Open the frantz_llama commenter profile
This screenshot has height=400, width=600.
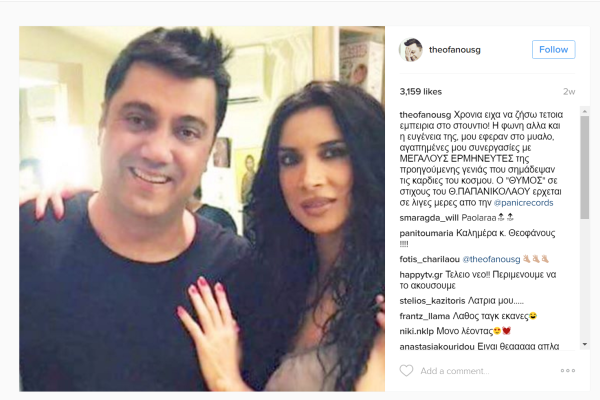[424, 316]
